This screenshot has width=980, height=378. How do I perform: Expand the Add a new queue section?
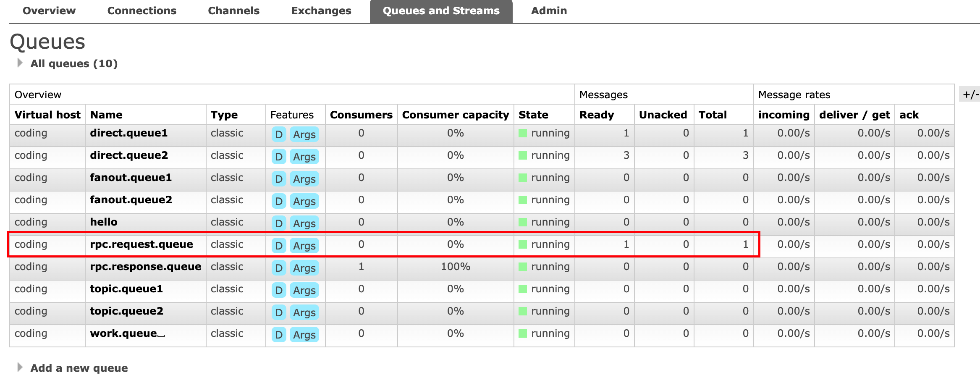pos(79,368)
